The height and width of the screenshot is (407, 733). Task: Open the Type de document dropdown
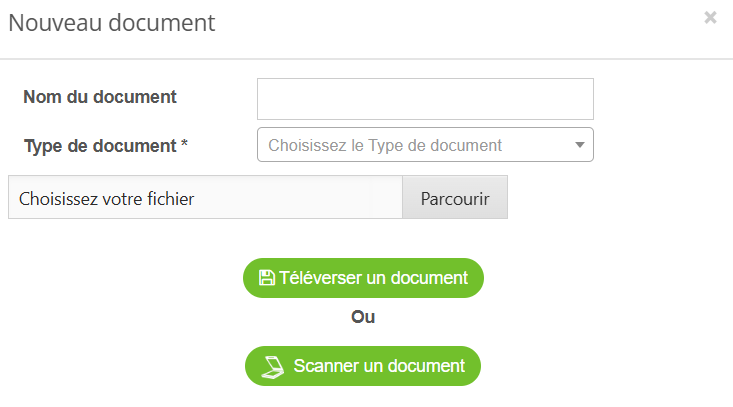425,145
